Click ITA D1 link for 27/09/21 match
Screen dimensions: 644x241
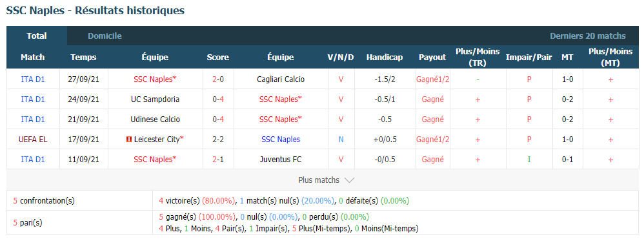(x=33, y=79)
